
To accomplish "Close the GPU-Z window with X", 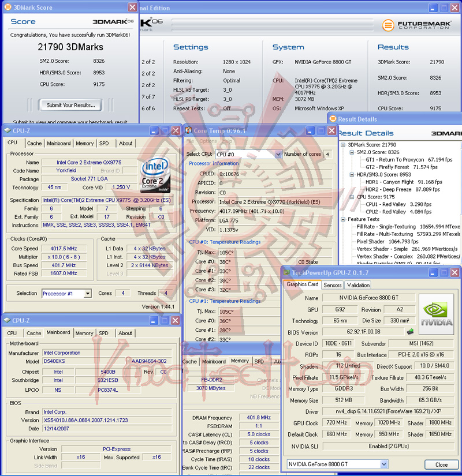I will (x=454, y=272).
